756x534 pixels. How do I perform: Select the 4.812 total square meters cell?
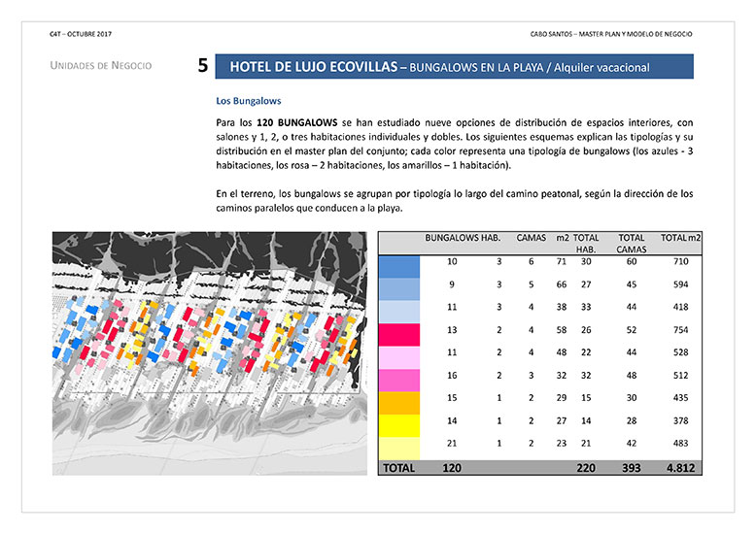pos(680,467)
